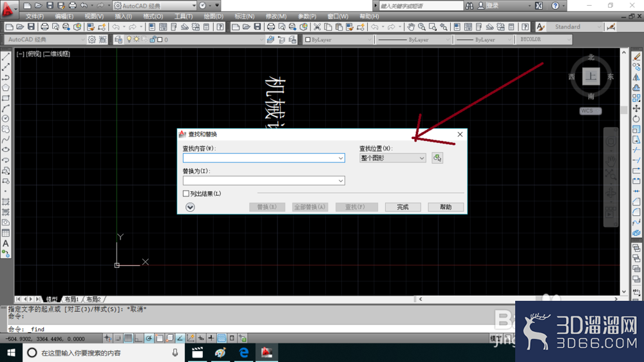Expand more options arrow in find dialog
The height and width of the screenshot is (362, 644).
(190, 207)
